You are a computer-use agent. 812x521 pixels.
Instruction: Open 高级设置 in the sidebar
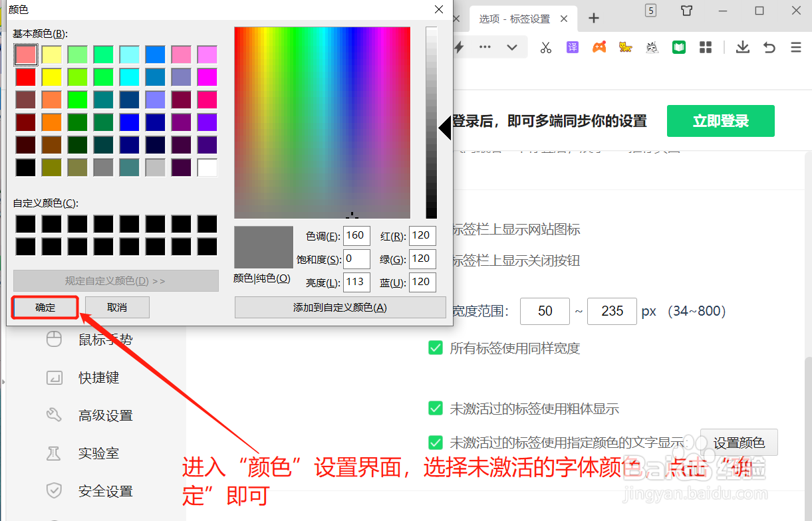pyautogui.click(x=90, y=415)
